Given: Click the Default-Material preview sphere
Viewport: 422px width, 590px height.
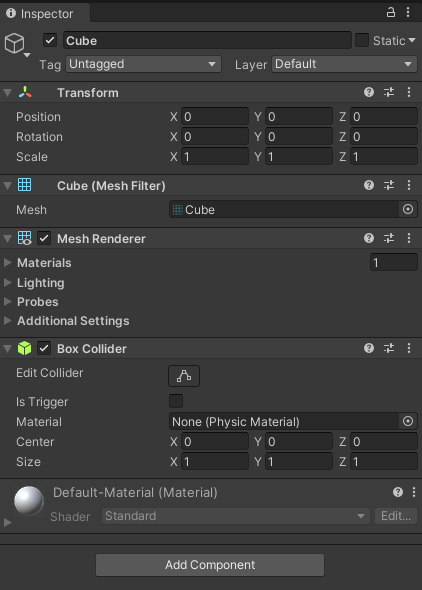Looking at the screenshot, I should click(29, 501).
